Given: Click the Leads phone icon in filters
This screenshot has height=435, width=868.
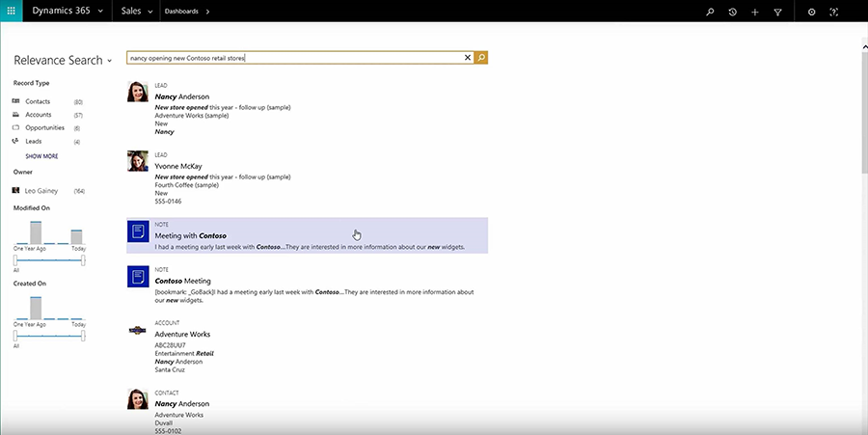Looking at the screenshot, I should [x=15, y=141].
